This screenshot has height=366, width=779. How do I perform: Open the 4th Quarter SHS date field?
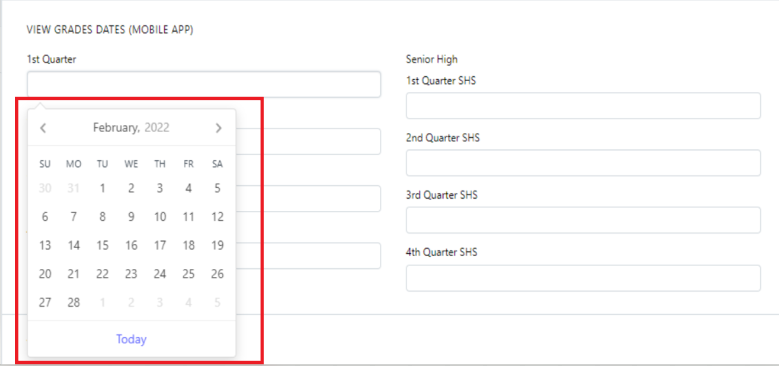[583, 278]
